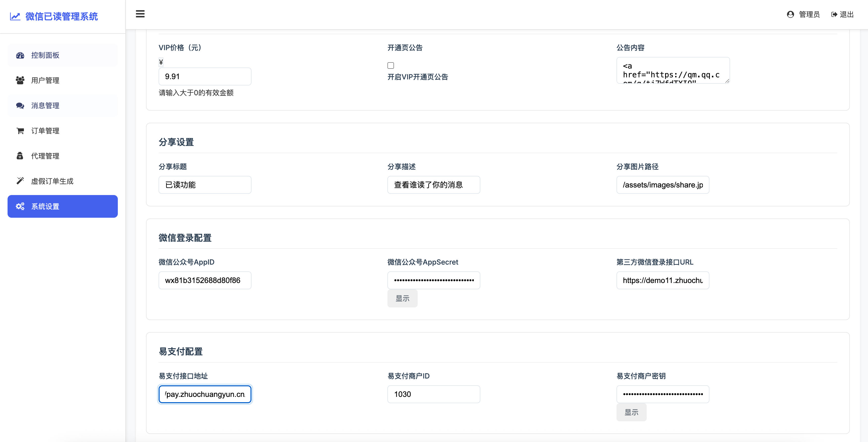Click the 退出 logout arrow icon

point(834,14)
